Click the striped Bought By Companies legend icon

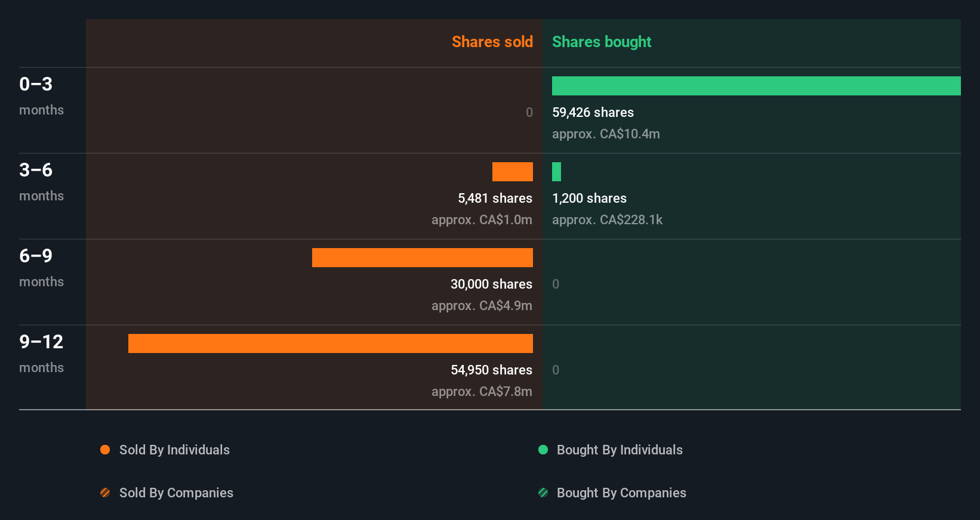pyautogui.click(x=543, y=493)
